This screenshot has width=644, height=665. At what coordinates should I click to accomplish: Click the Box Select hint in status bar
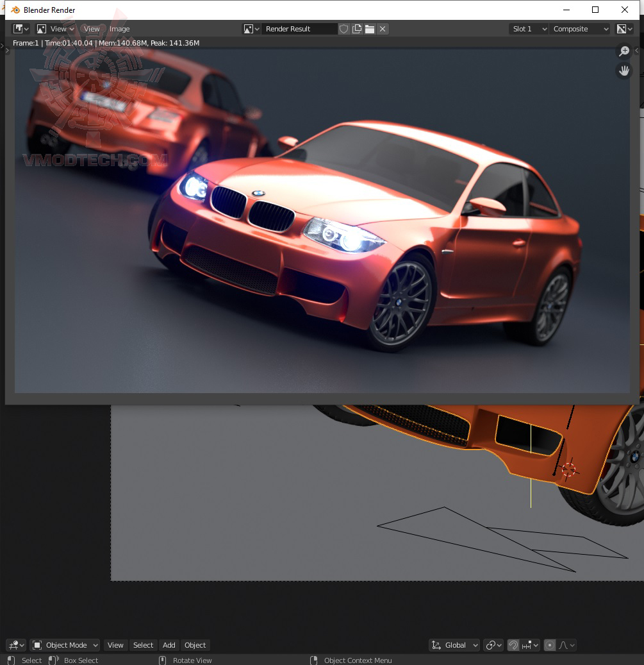tap(81, 661)
